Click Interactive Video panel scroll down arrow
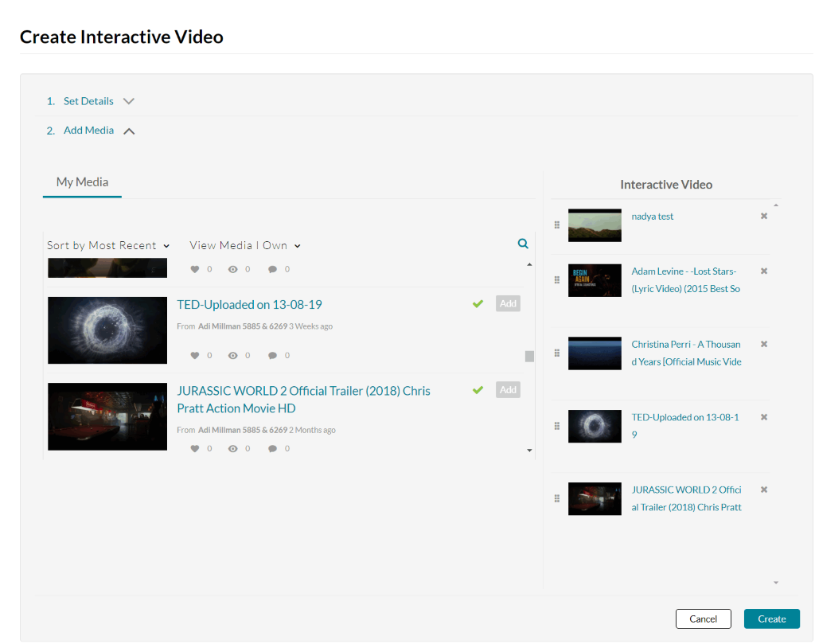The image size is (815, 644). tap(776, 583)
